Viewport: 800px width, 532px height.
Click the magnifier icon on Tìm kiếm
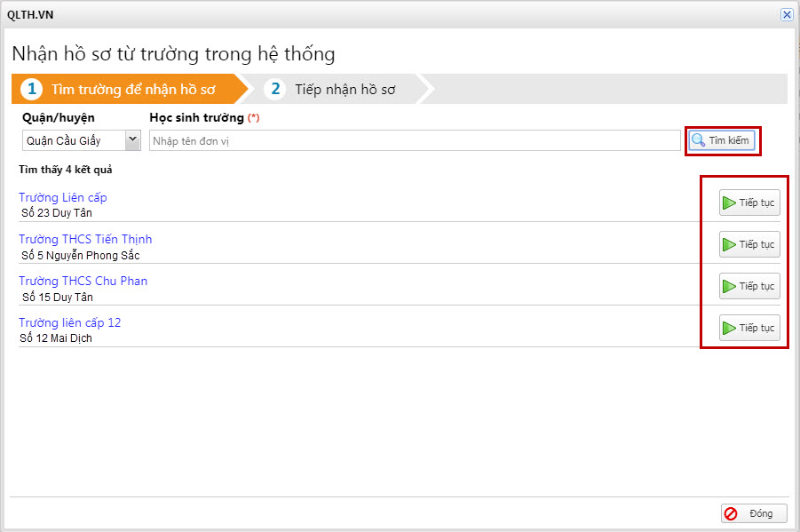pos(699,140)
